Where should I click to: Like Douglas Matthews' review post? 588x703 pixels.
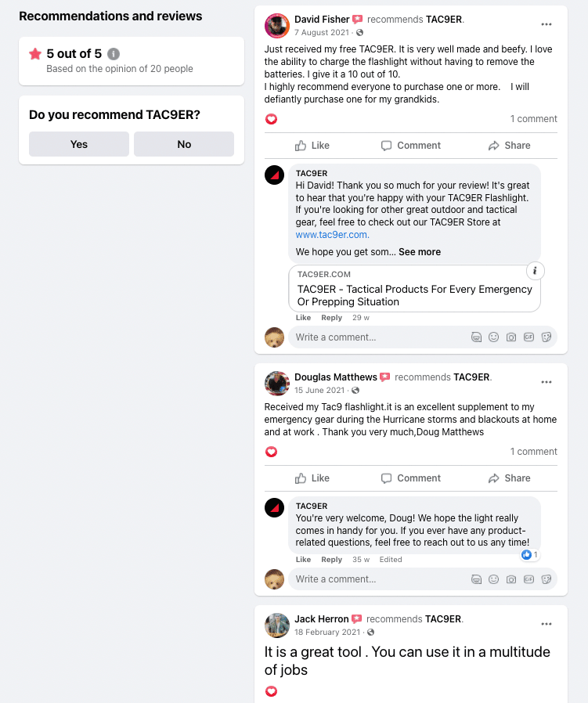pyautogui.click(x=312, y=478)
